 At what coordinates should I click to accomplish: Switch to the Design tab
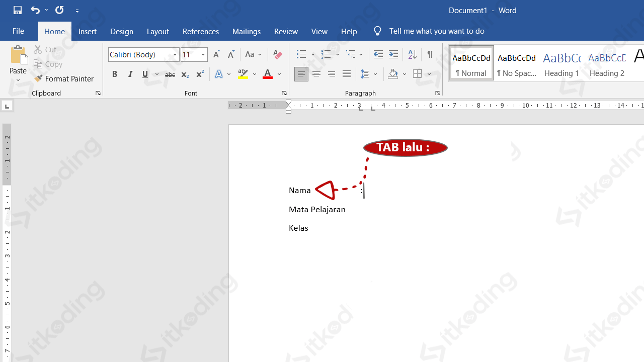122,31
